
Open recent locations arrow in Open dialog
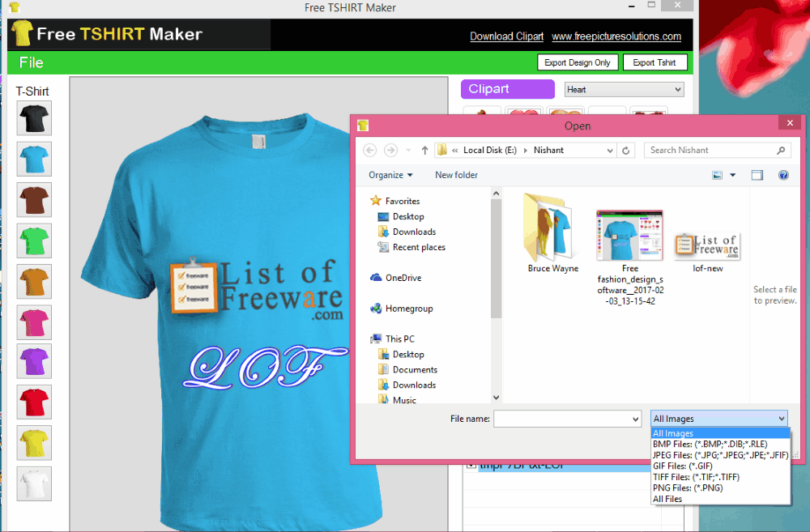tap(408, 151)
